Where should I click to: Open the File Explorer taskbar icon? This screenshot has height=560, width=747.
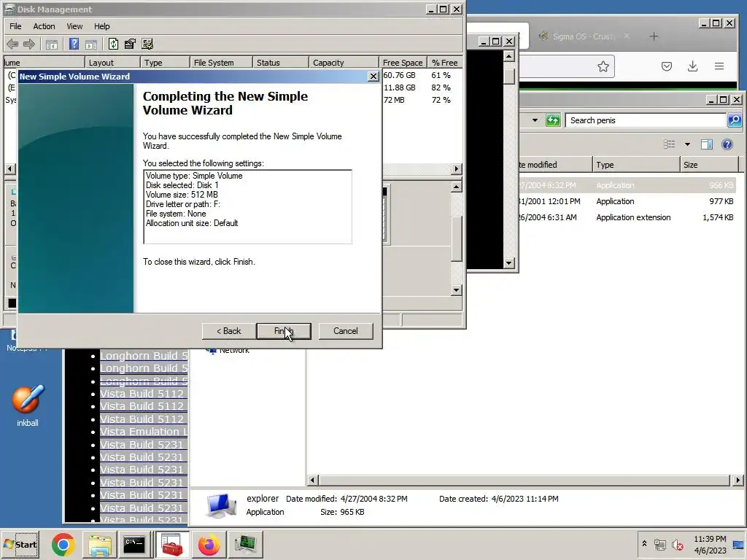pos(99,545)
